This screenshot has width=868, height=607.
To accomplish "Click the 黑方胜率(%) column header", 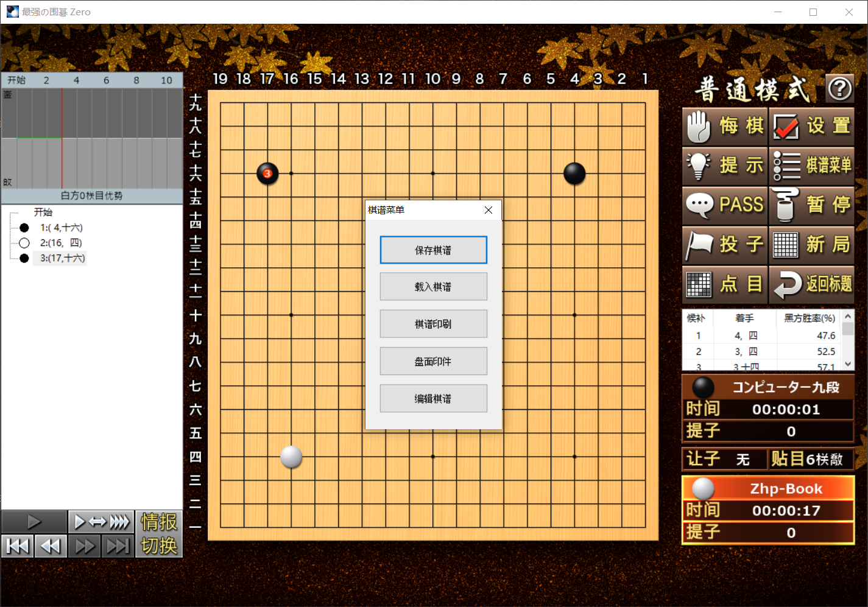I will 809,318.
